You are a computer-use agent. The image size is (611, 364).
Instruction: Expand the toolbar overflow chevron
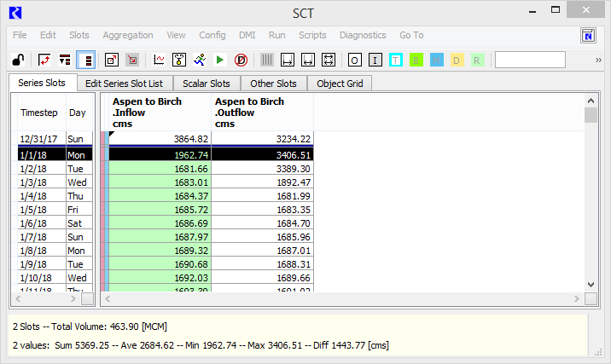click(x=599, y=60)
